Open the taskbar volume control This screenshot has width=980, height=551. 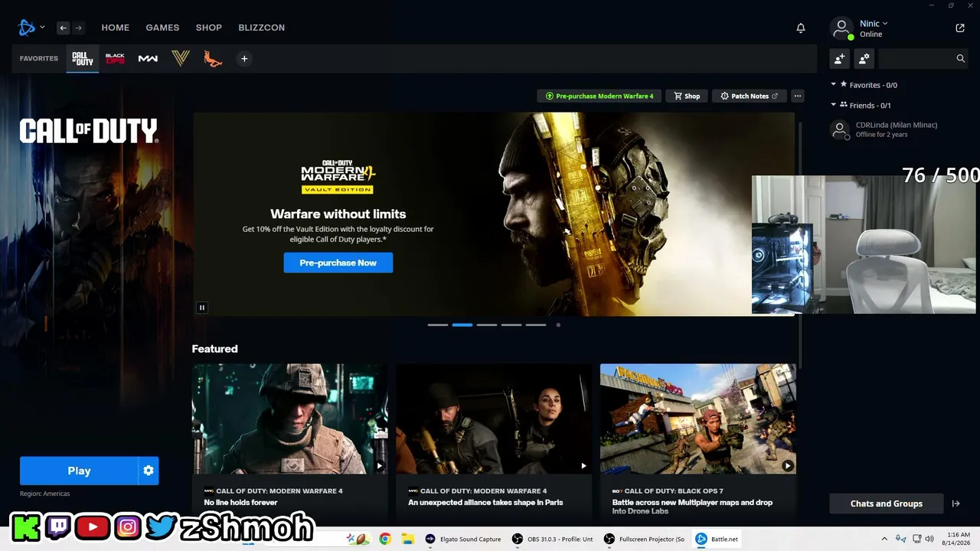click(929, 539)
